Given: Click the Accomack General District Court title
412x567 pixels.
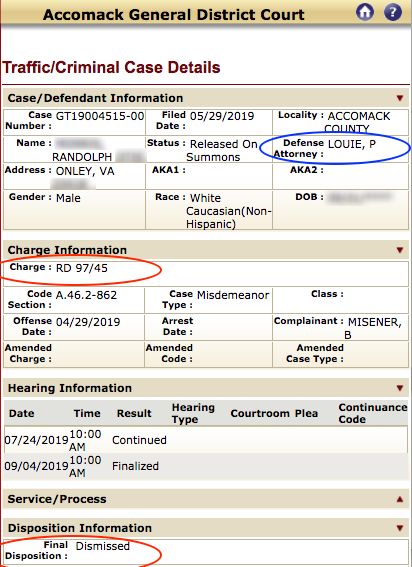Looking at the screenshot, I should (x=174, y=15).
